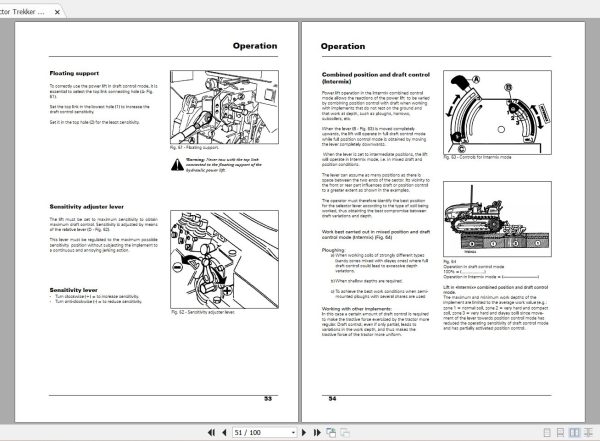The height and width of the screenshot is (441, 600).
Task: Click the 'Operation' title on page 54
Action: (343, 46)
